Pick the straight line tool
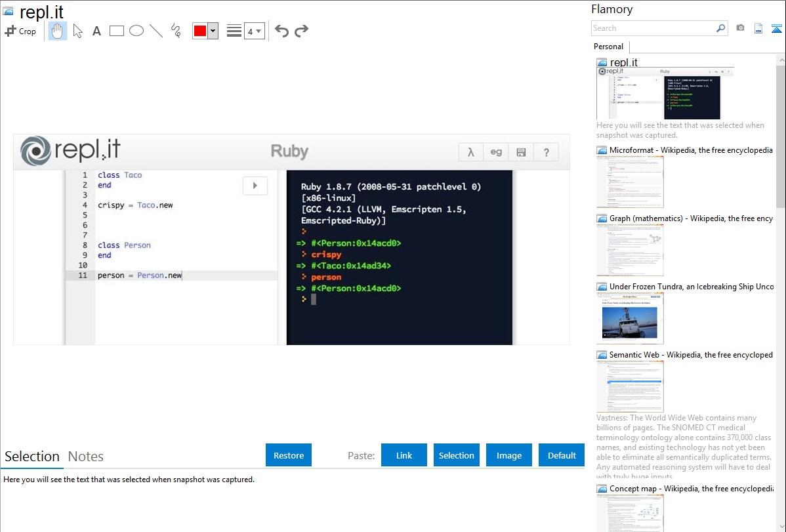 [156, 31]
